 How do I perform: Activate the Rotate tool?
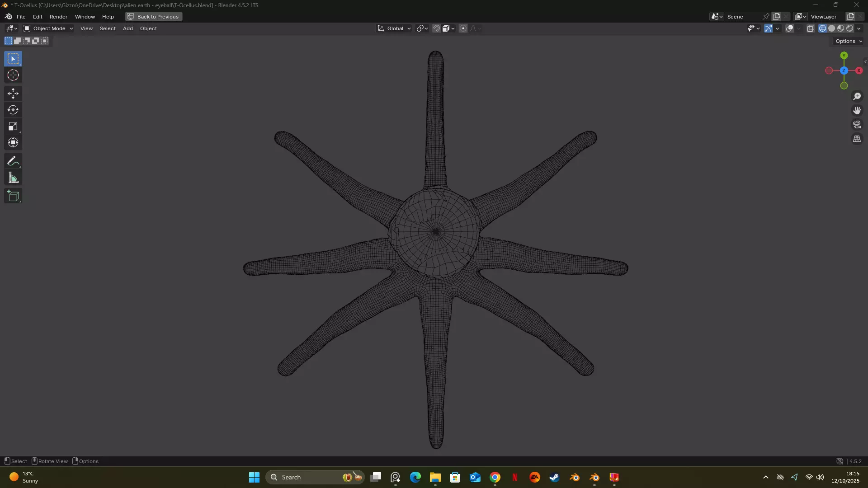(x=13, y=110)
